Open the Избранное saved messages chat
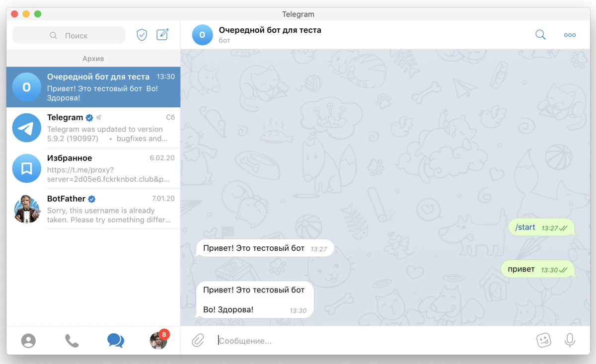Image resolution: width=596 pixels, height=364 pixels. (93, 169)
